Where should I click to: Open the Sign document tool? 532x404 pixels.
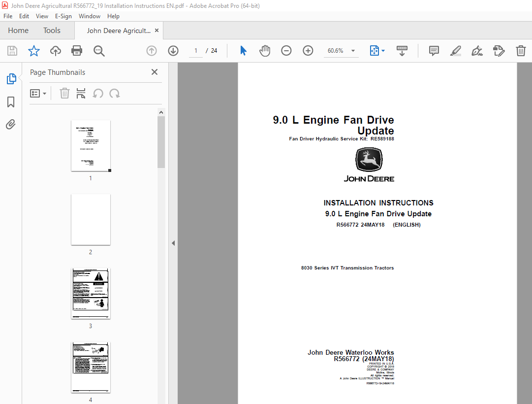(x=477, y=51)
